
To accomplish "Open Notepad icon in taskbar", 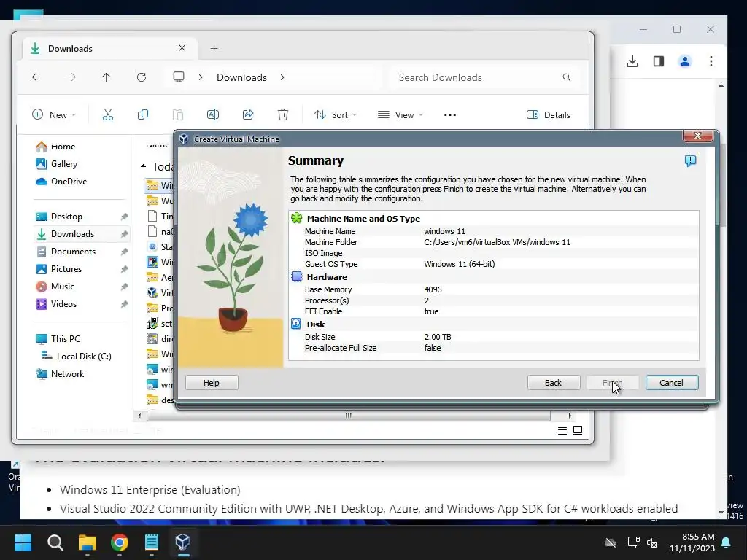I will tap(152, 542).
